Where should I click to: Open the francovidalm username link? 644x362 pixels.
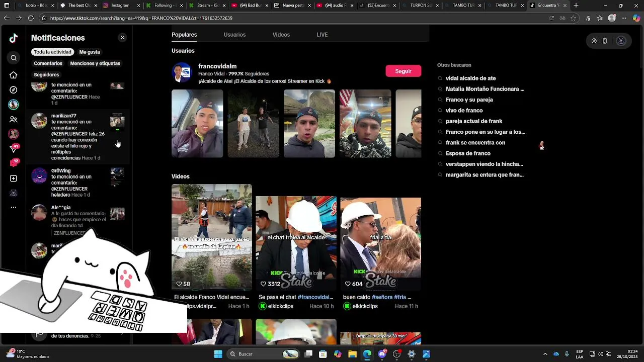217,66
